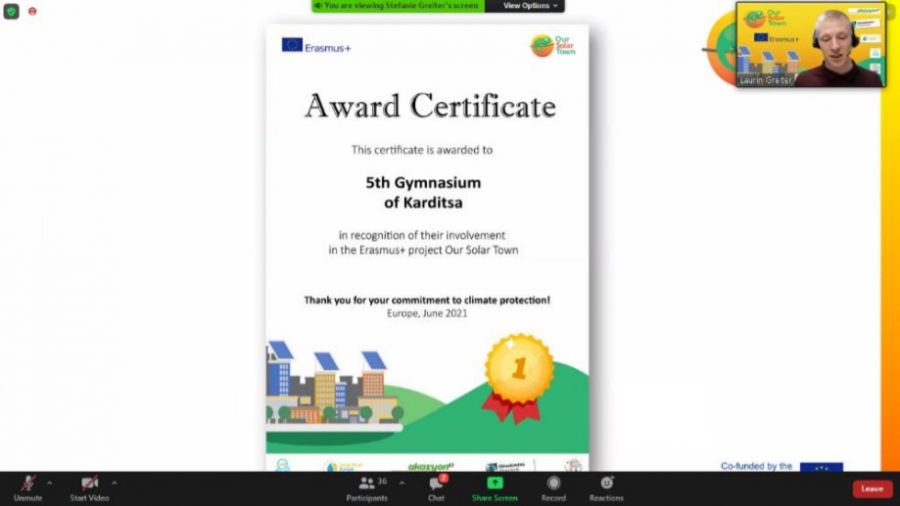Click the screen-sharing notification banner
This screenshot has height=506, width=900.
(398, 6)
